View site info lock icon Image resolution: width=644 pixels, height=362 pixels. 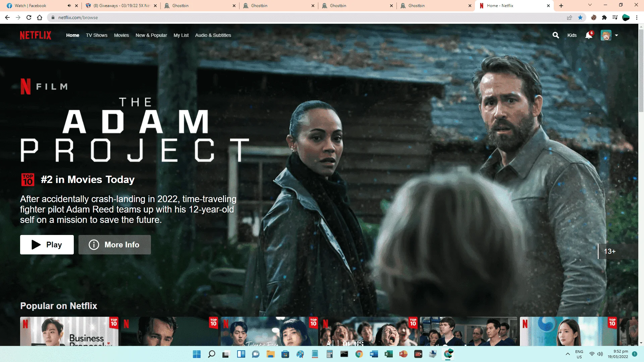[x=53, y=17]
